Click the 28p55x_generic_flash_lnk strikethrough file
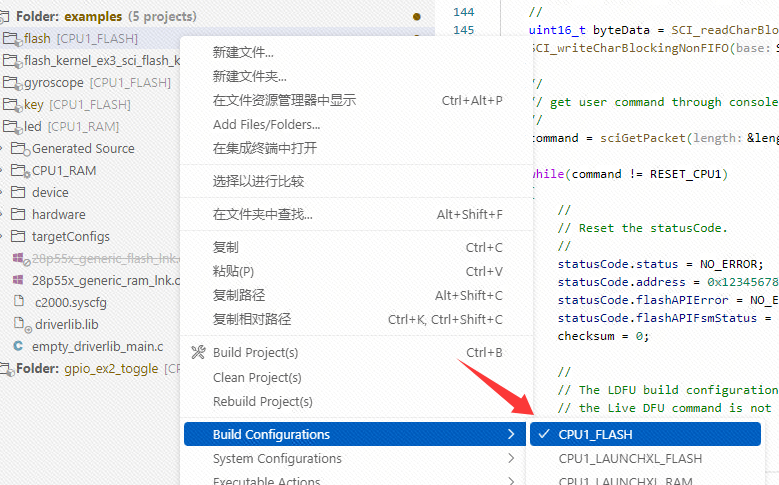779x485 pixels. 105,258
